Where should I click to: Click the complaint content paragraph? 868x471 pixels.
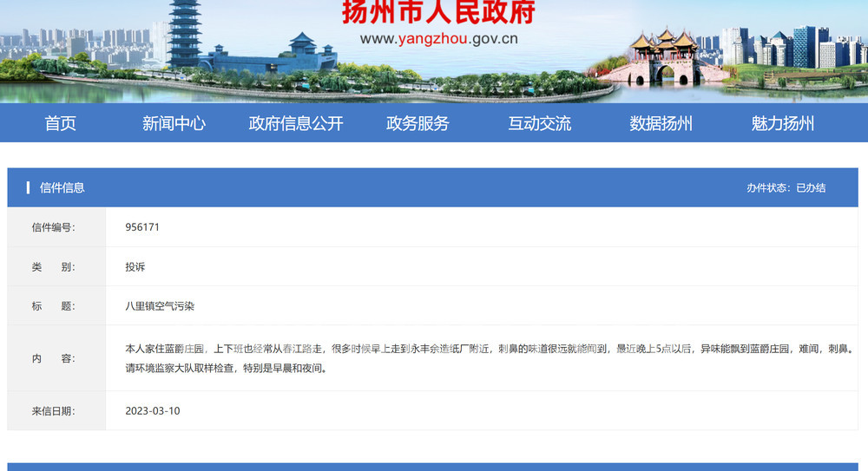click(x=486, y=358)
